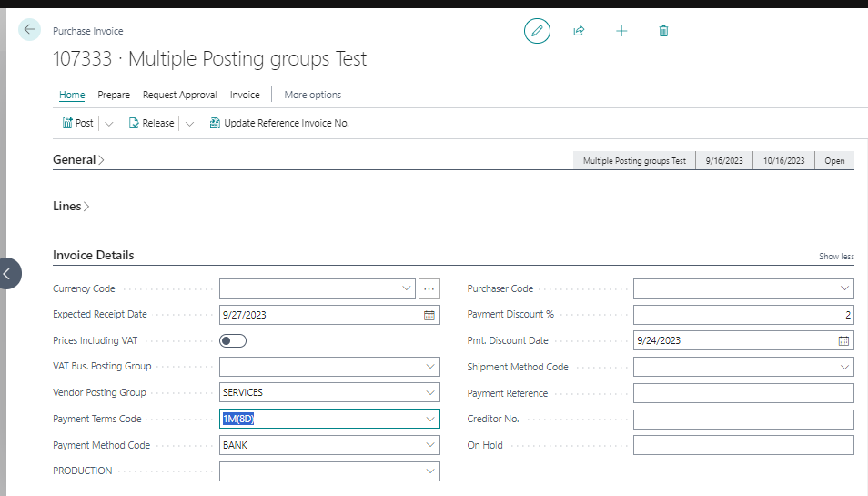This screenshot has width=868, height=496.
Task: Click Open status in General summary
Action: tap(834, 160)
